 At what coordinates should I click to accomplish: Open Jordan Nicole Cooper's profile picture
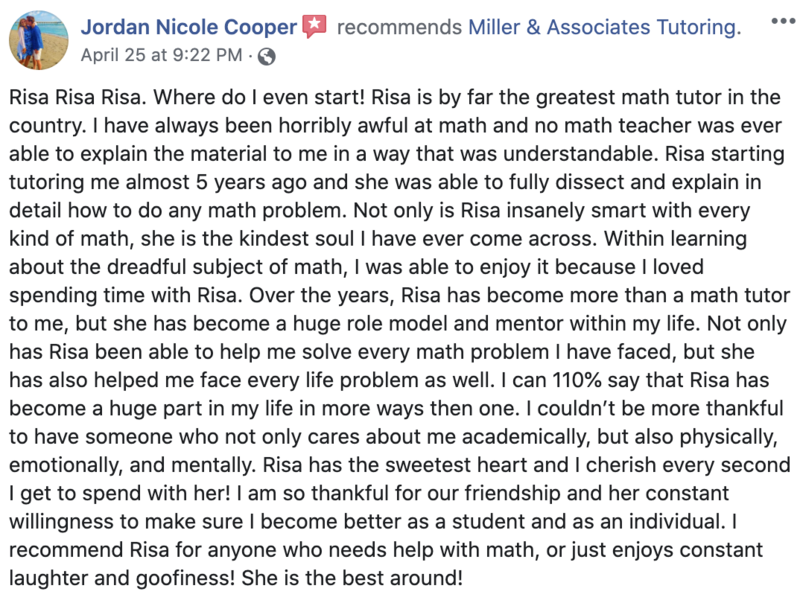[x=39, y=40]
